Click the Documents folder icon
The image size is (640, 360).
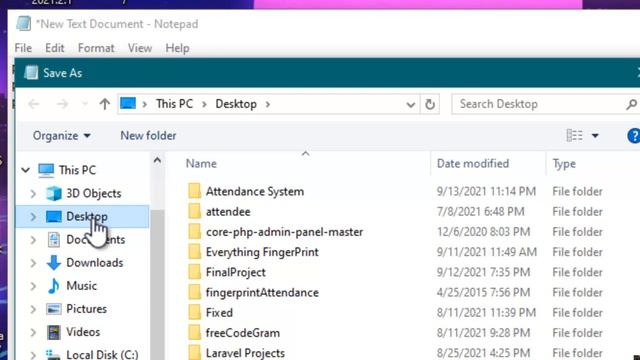54,240
